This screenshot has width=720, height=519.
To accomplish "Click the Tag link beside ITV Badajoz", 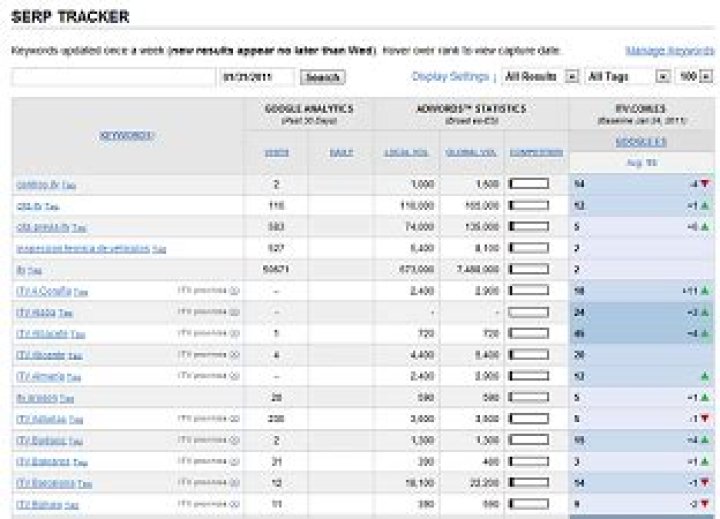I will click(x=76, y=442).
